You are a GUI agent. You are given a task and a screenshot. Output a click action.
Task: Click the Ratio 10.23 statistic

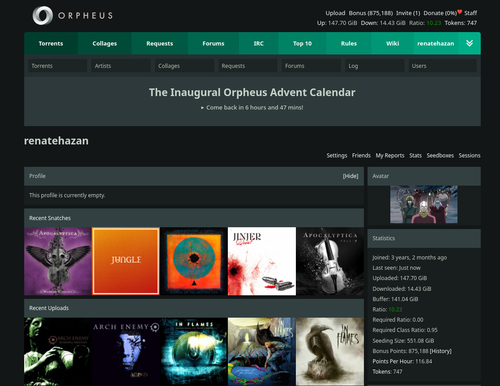(387, 309)
